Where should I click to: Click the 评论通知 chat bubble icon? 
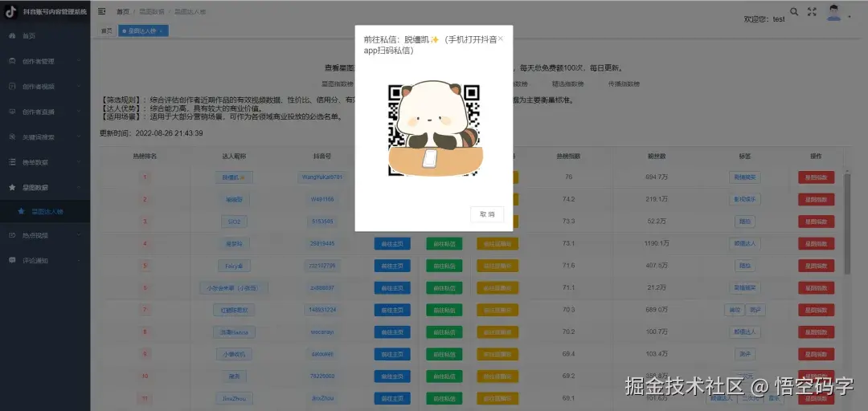[x=12, y=260]
